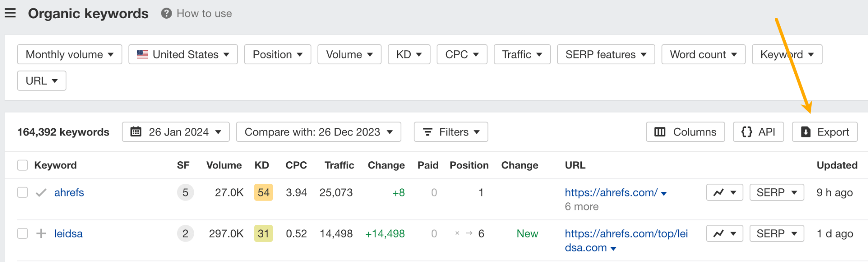Image resolution: width=868 pixels, height=262 pixels.
Task: Check the ahrefs row checkbox
Action: (x=22, y=192)
